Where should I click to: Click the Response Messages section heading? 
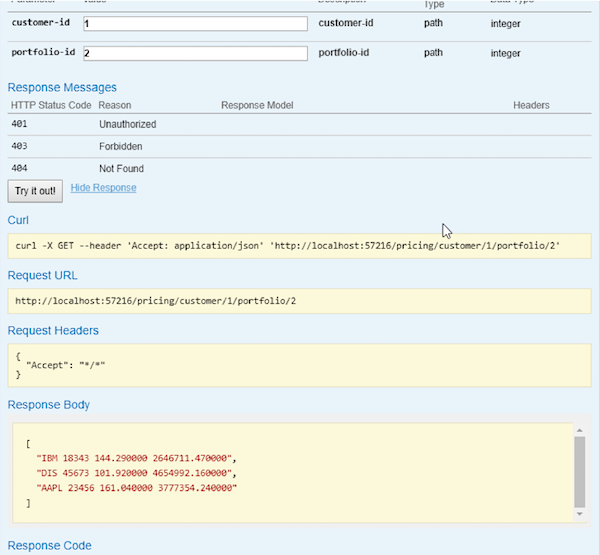[x=62, y=88]
